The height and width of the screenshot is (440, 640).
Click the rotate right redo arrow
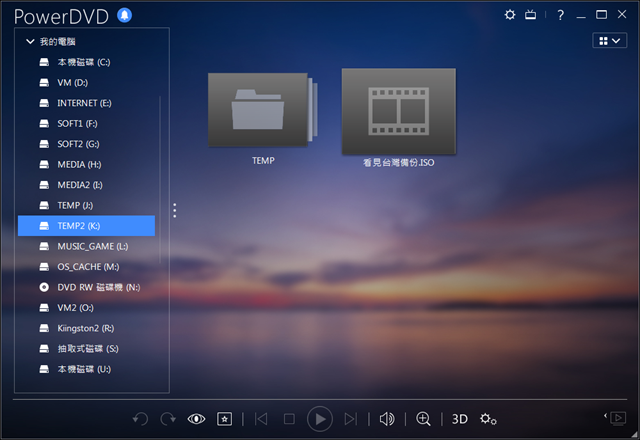pyautogui.click(x=168, y=419)
